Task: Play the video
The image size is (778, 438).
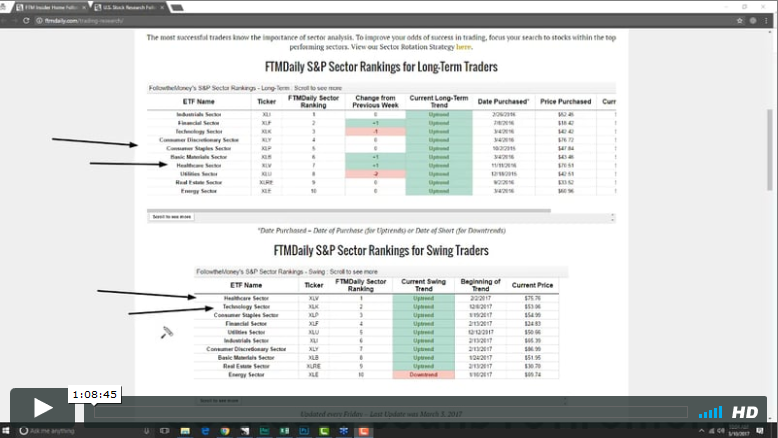Action: [42, 407]
